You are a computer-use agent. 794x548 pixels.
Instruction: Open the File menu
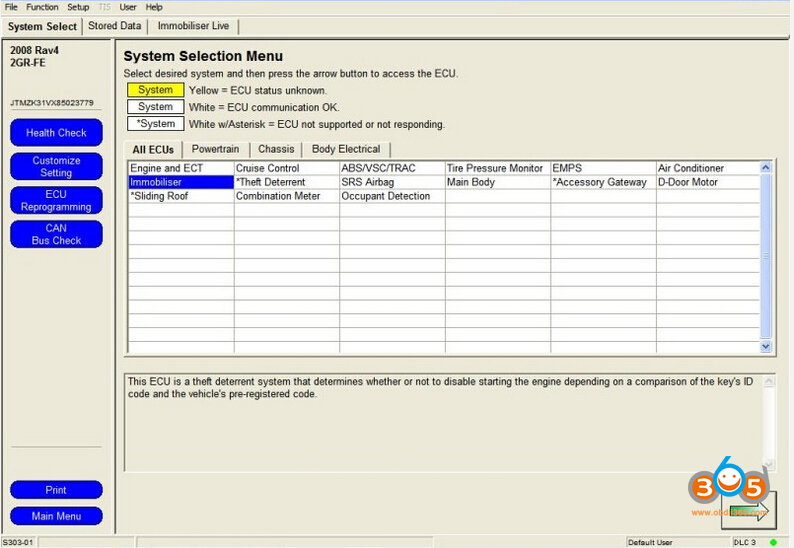11,7
